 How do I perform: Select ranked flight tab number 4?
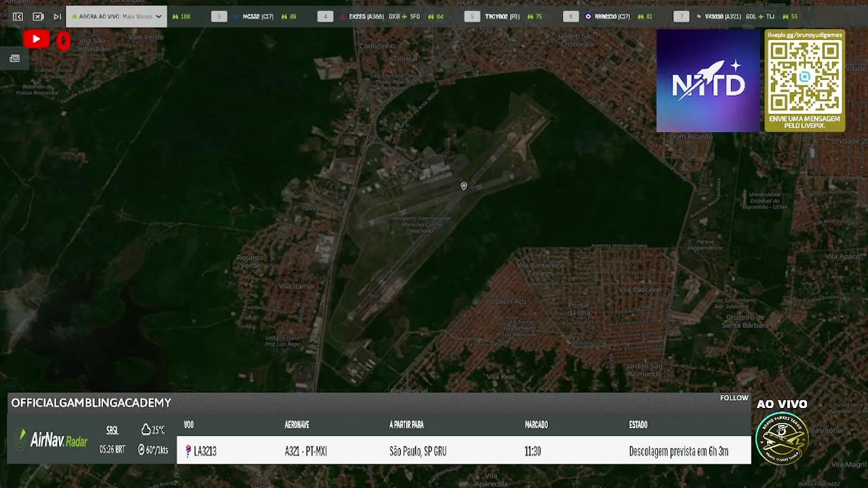[x=325, y=16]
